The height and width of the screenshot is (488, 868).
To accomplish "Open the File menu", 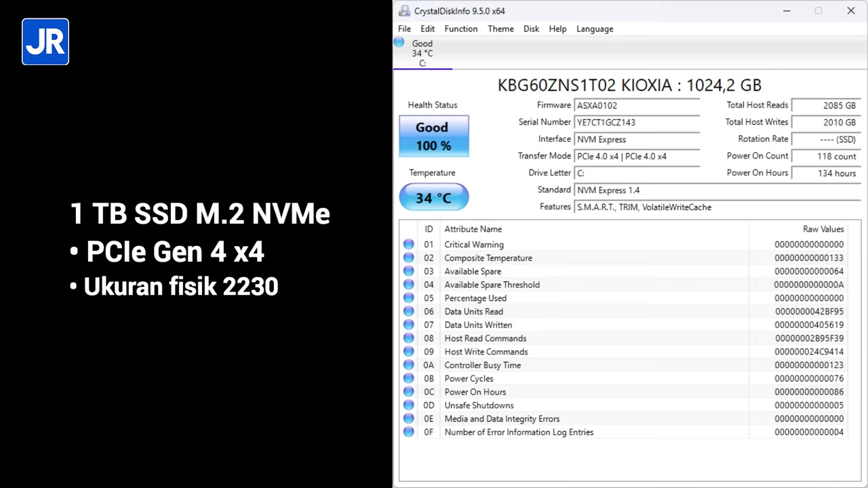I will pos(404,29).
